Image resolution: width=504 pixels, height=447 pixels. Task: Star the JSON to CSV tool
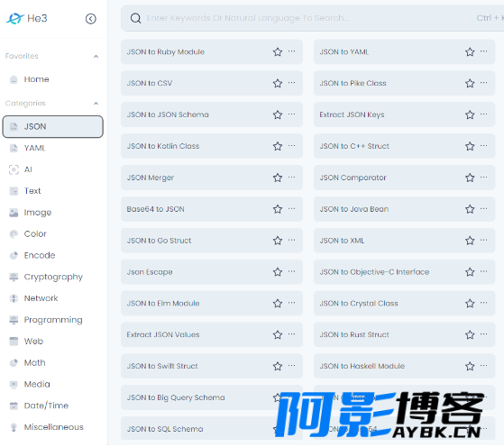(x=278, y=83)
